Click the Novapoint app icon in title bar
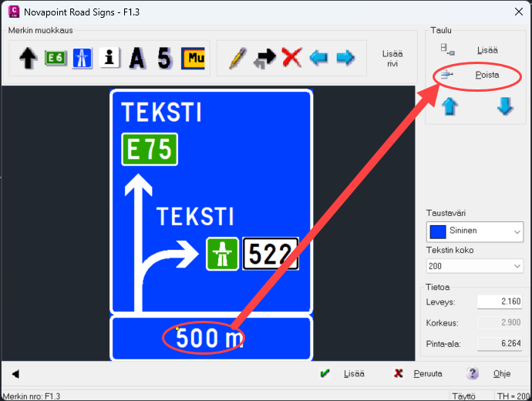 (x=14, y=12)
